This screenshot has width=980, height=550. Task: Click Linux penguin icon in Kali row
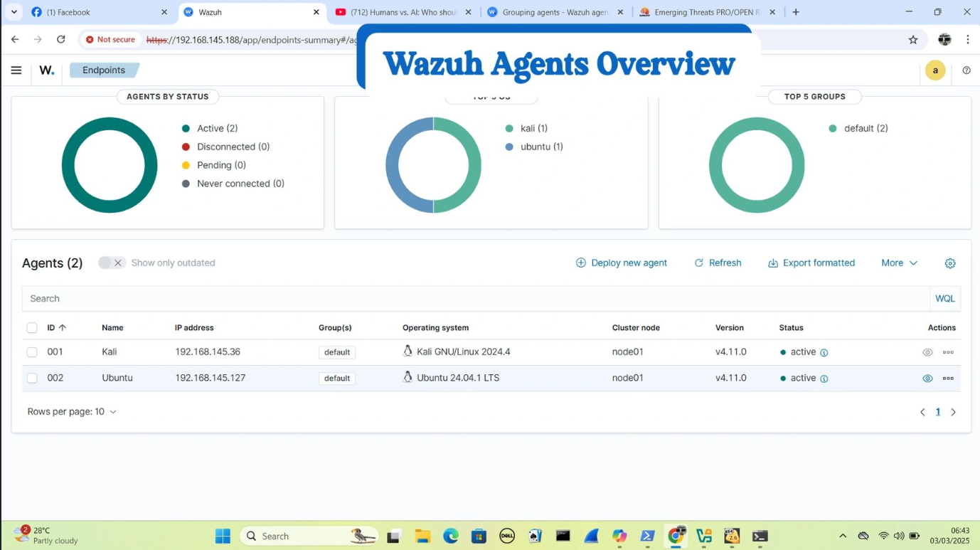[408, 351]
